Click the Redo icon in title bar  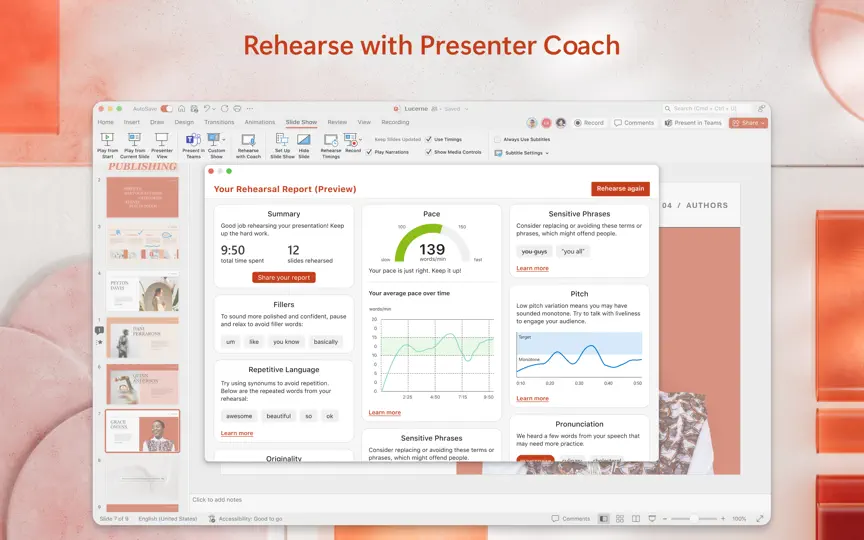coord(224,109)
